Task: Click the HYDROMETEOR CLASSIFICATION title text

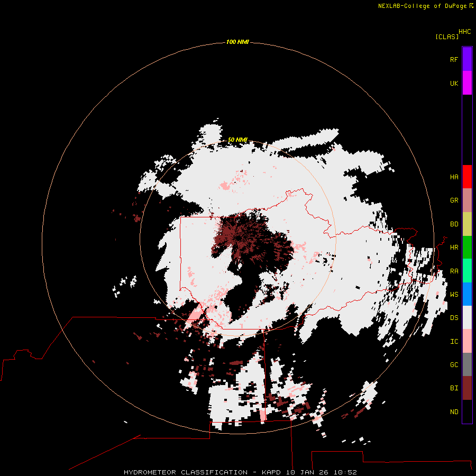Action: tap(186, 472)
